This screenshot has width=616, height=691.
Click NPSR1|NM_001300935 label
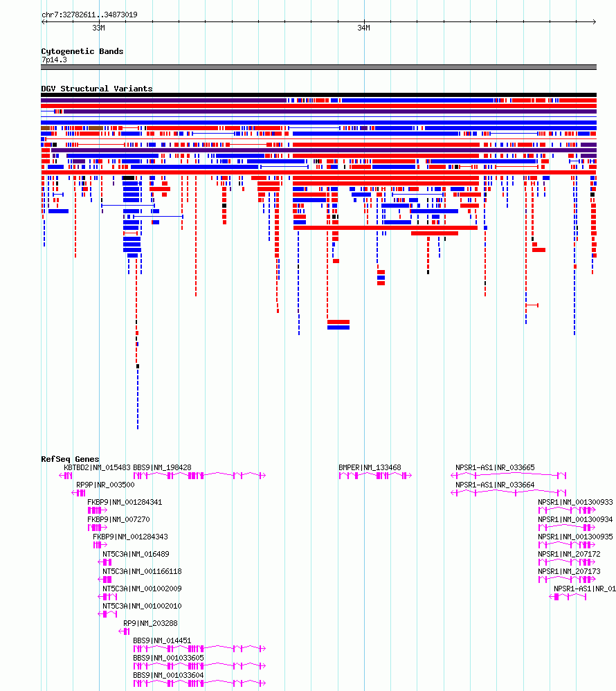[x=575, y=537]
